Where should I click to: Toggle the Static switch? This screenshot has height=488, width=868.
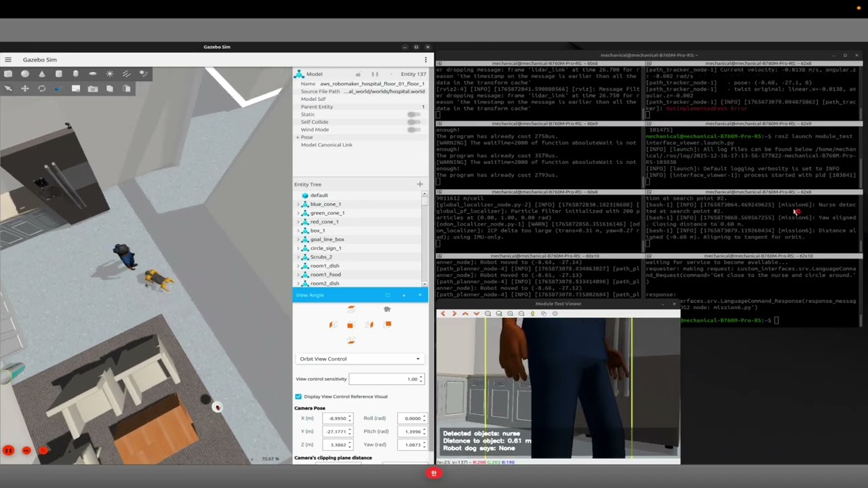click(x=413, y=115)
